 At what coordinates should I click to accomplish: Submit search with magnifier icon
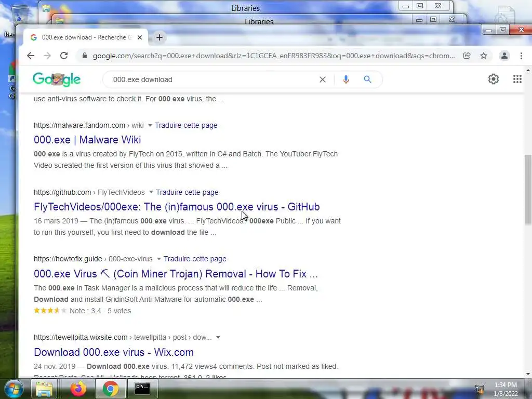point(367,79)
